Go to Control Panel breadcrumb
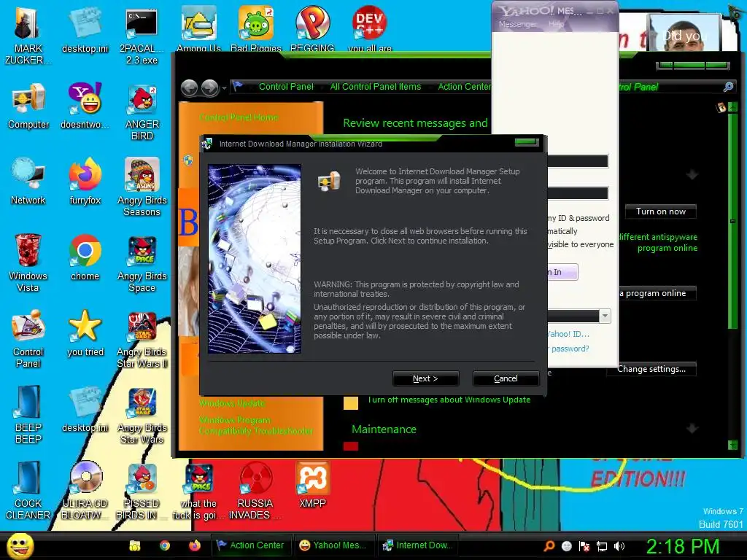 pos(286,87)
